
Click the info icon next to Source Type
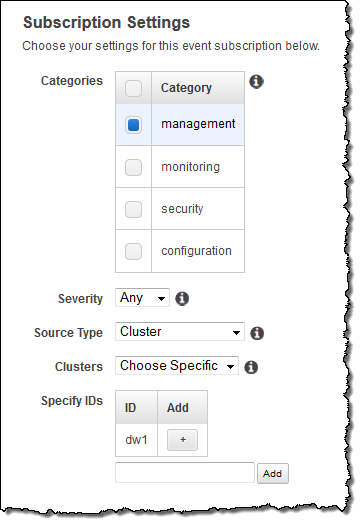coord(257,333)
